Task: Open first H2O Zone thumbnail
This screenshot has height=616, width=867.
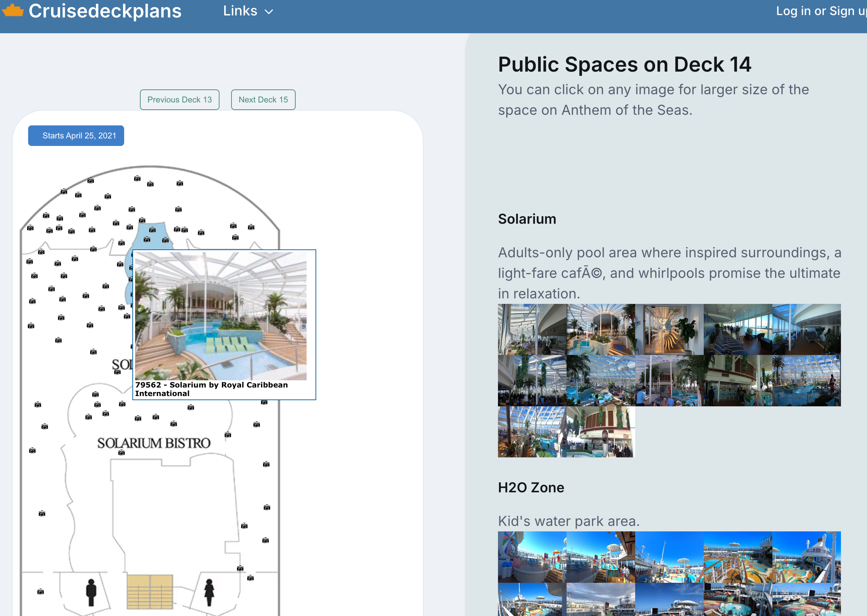Action: pos(532,557)
